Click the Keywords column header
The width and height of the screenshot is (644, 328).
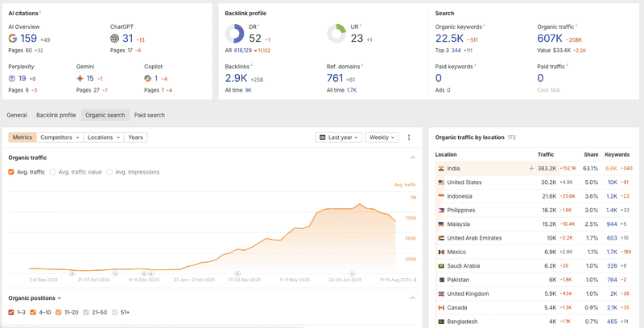(617, 154)
